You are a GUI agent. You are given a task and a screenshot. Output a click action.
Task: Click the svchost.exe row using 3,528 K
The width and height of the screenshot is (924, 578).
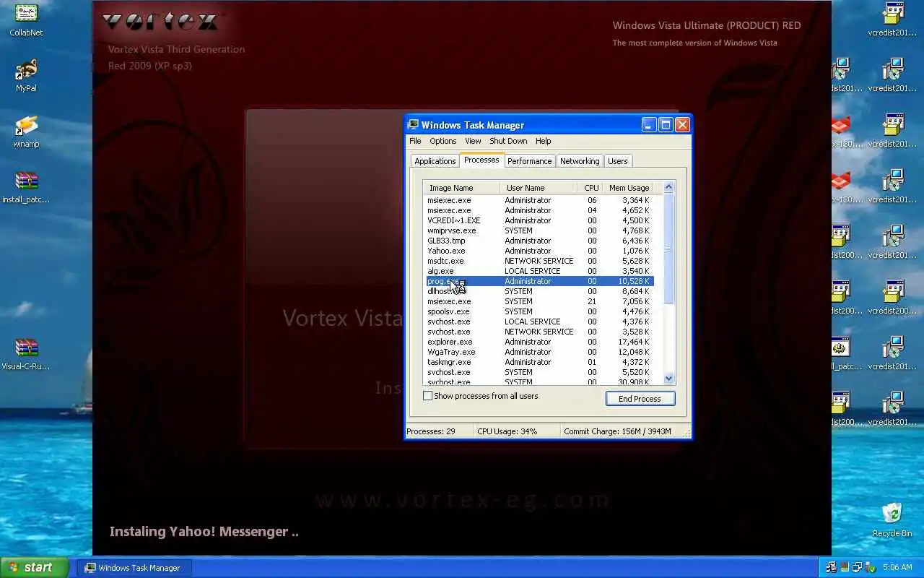tap(539, 332)
